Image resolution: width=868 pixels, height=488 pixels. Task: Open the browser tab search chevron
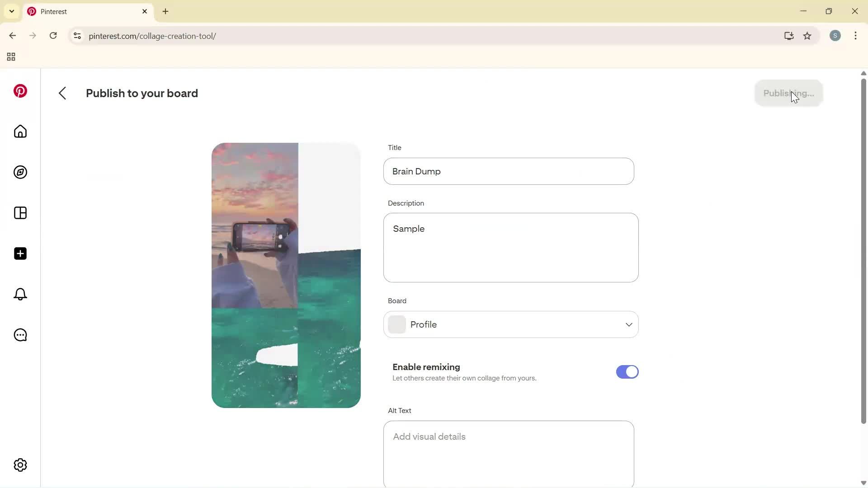12,11
